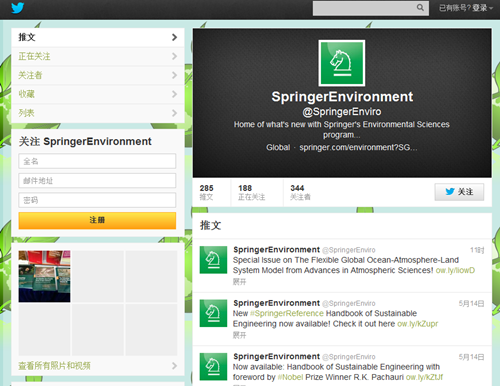This screenshot has height=386, width=500.
Task: Open the ow.ly/kZupr link in tweet
Action: coord(418,324)
